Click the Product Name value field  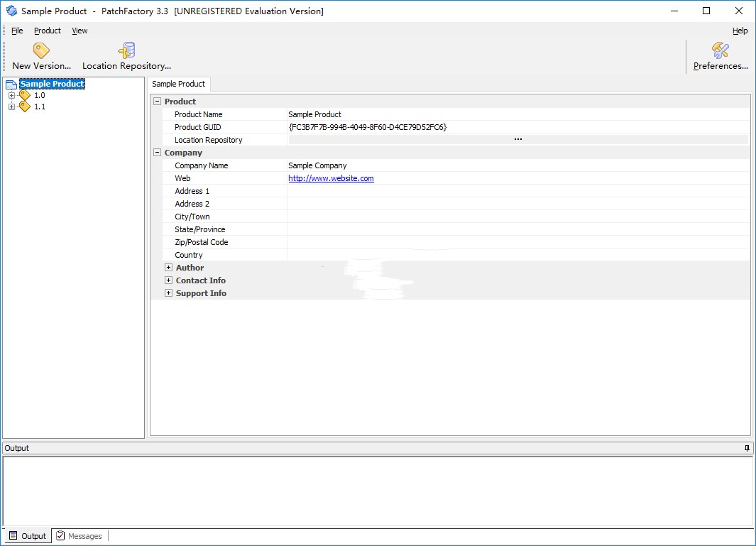click(518, 114)
